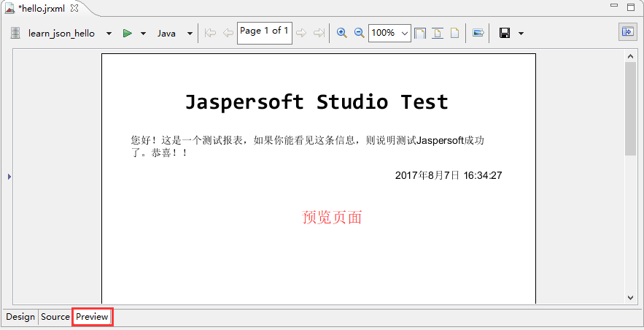Go to the first page arrow
The image size is (644, 330).
[x=210, y=33]
